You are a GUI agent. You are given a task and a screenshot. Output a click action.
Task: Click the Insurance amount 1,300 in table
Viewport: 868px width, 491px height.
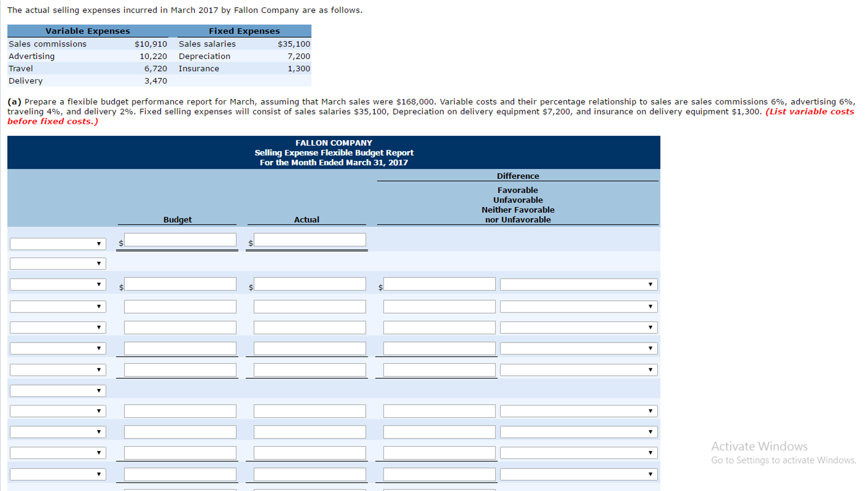coord(299,69)
